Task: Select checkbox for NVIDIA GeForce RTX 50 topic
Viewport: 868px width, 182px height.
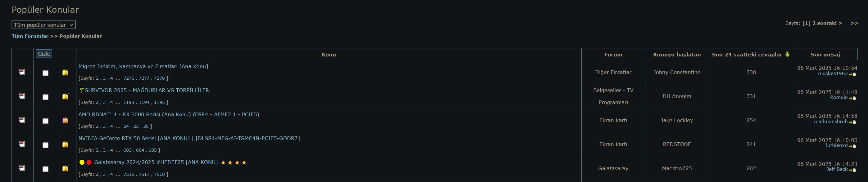Action: (45, 145)
